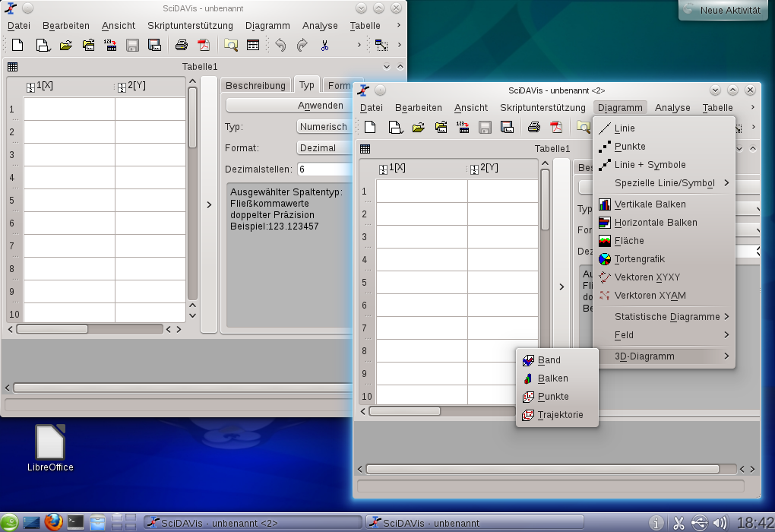Select Fläche area plot entry
The width and height of the screenshot is (775, 532).
coord(664,241)
